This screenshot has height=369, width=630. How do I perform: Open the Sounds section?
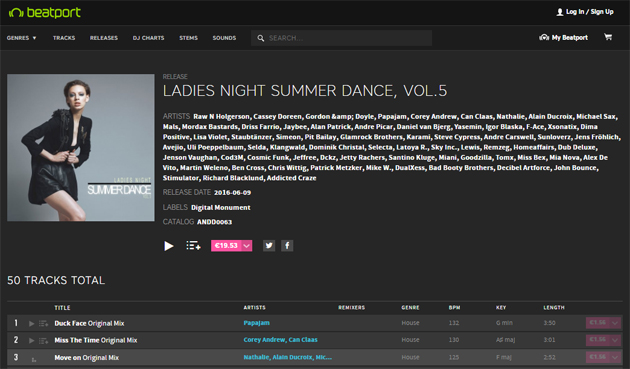(224, 38)
